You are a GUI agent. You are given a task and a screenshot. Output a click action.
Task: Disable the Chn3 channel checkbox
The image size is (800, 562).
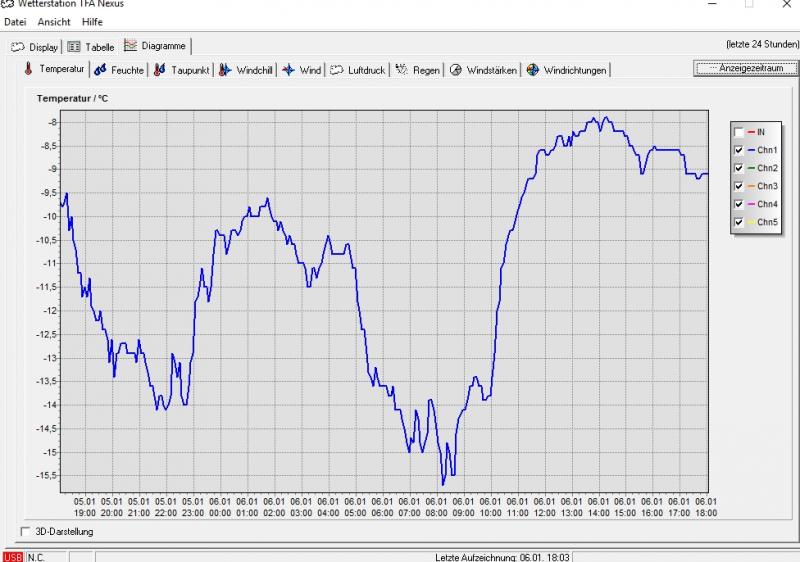point(739,186)
